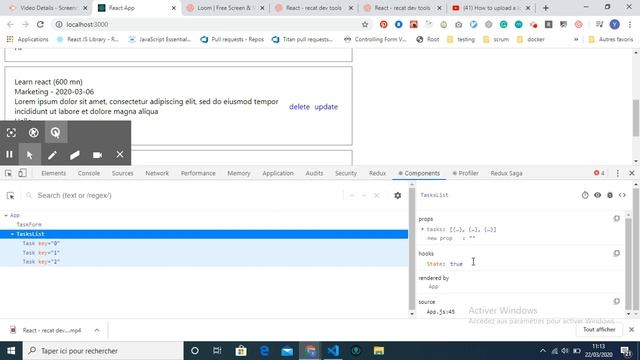Click the update link for Learn react task
Screen dimensions: 640x360
(326, 107)
